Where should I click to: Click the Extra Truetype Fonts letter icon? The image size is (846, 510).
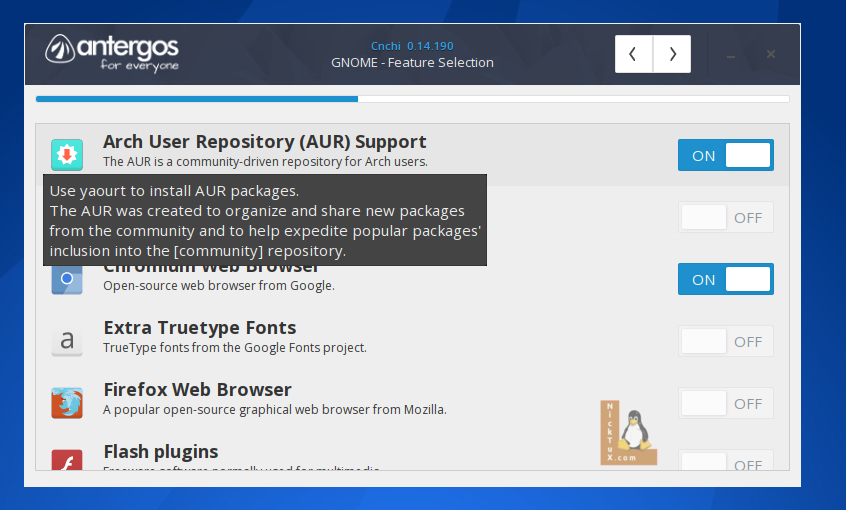(x=67, y=341)
